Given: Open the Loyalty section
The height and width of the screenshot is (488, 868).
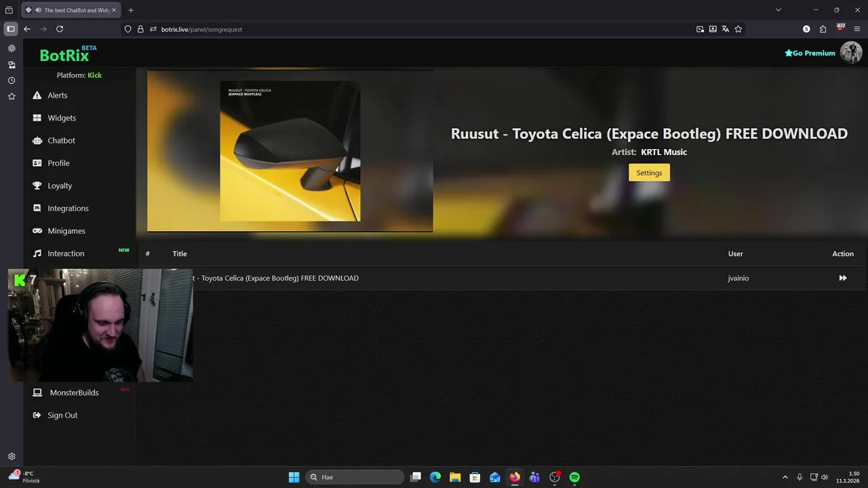Looking at the screenshot, I should (x=60, y=186).
